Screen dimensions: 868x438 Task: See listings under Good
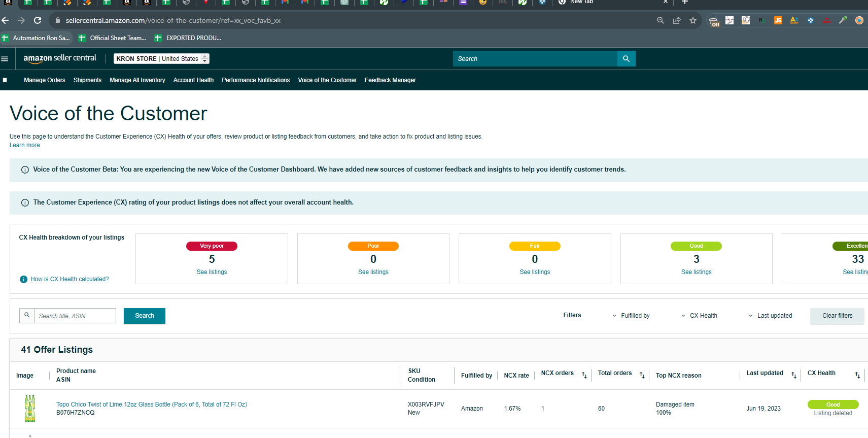coord(697,272)
